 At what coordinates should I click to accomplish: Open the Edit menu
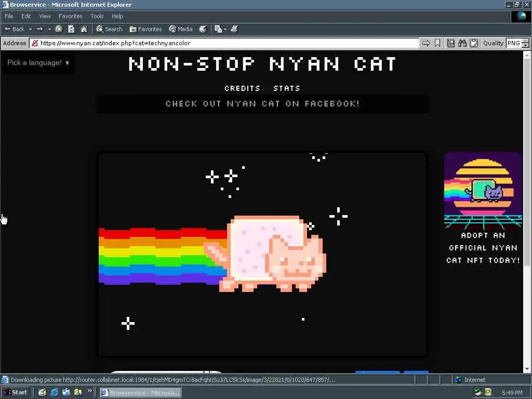click(26, 16)
